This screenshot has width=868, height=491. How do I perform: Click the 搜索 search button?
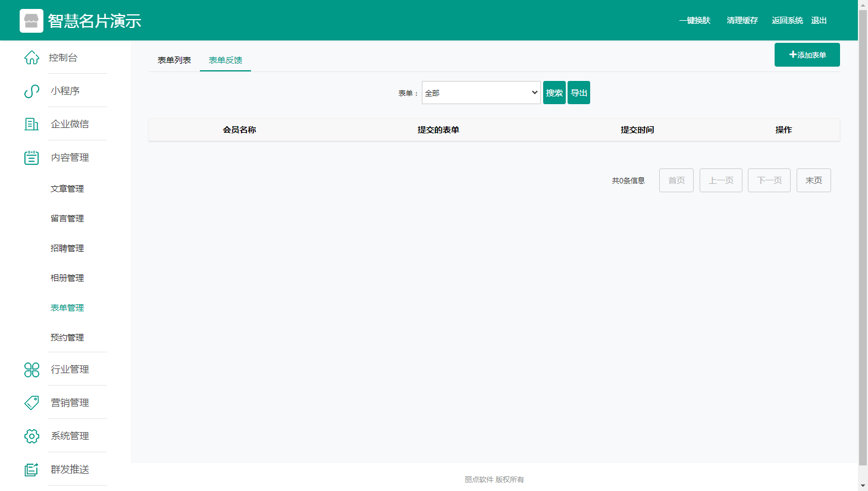pos(554,93)
